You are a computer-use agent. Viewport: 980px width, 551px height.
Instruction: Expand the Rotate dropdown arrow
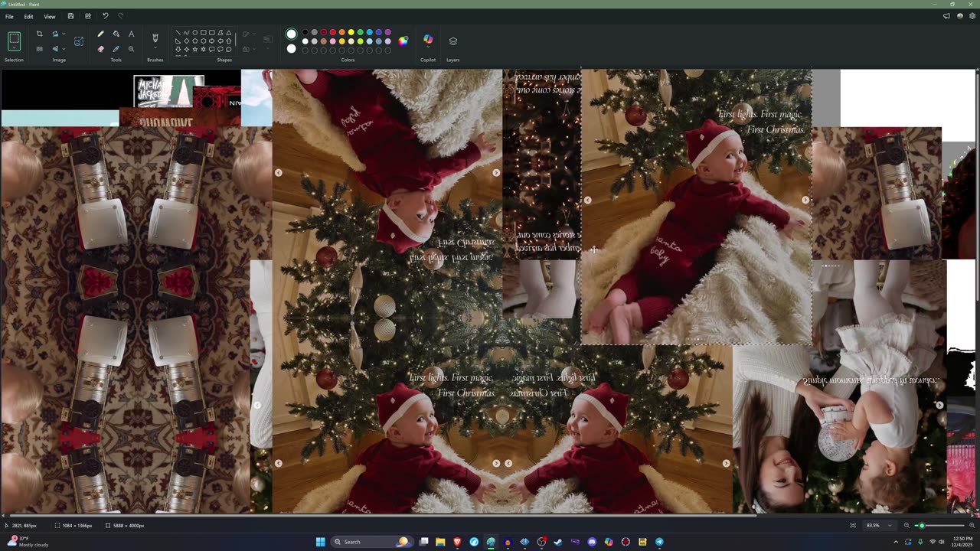64,34
